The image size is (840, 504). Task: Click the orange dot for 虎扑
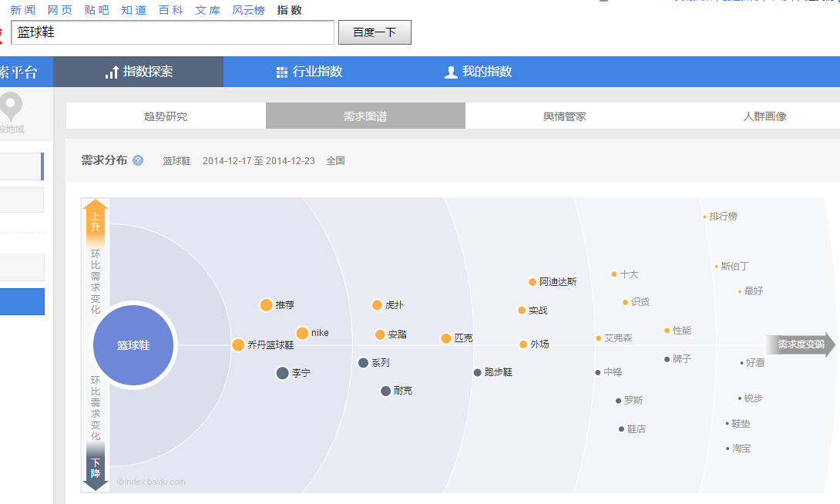coord(377,304)
